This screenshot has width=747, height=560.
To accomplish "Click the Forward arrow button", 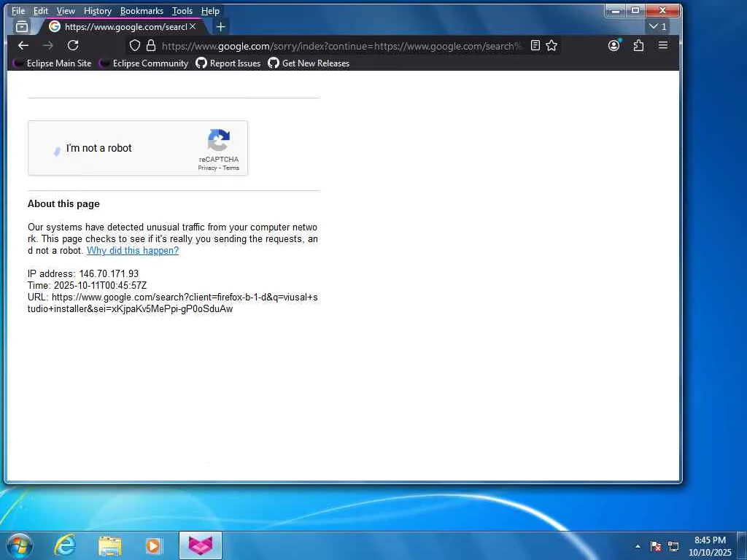I will (x=48, y=46).
